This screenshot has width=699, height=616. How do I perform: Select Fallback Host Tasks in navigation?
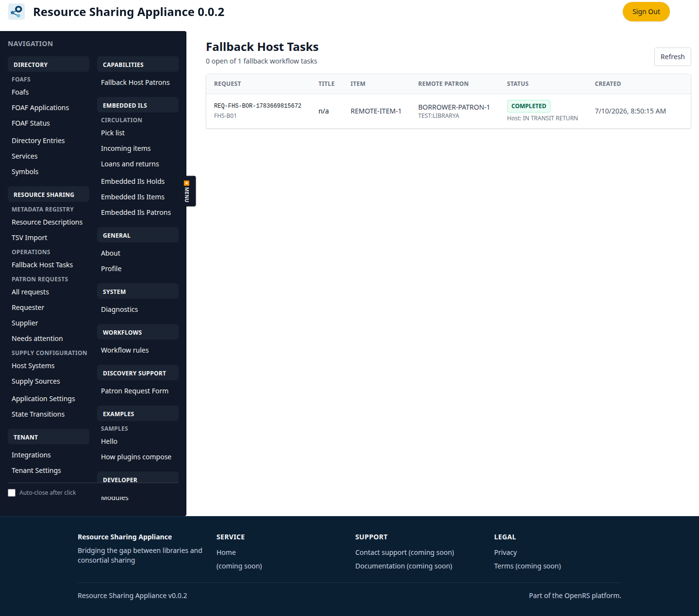pyautogui.click(x=42, y=265)
